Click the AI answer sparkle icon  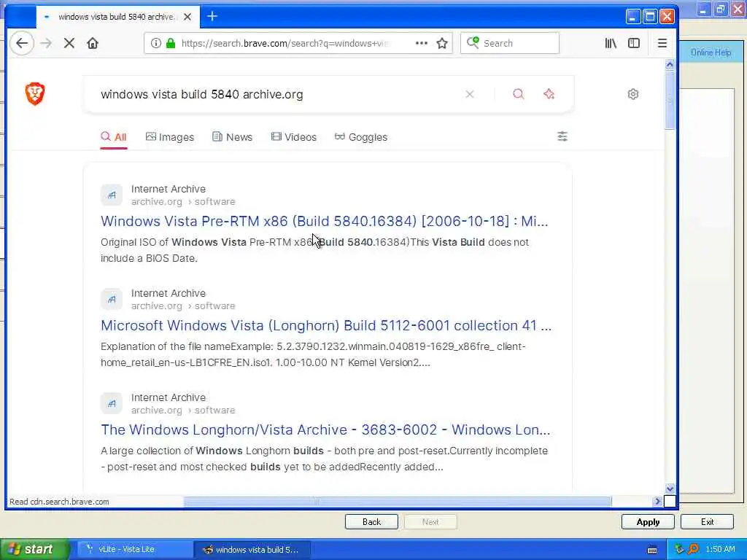click(x=549, y=94)
